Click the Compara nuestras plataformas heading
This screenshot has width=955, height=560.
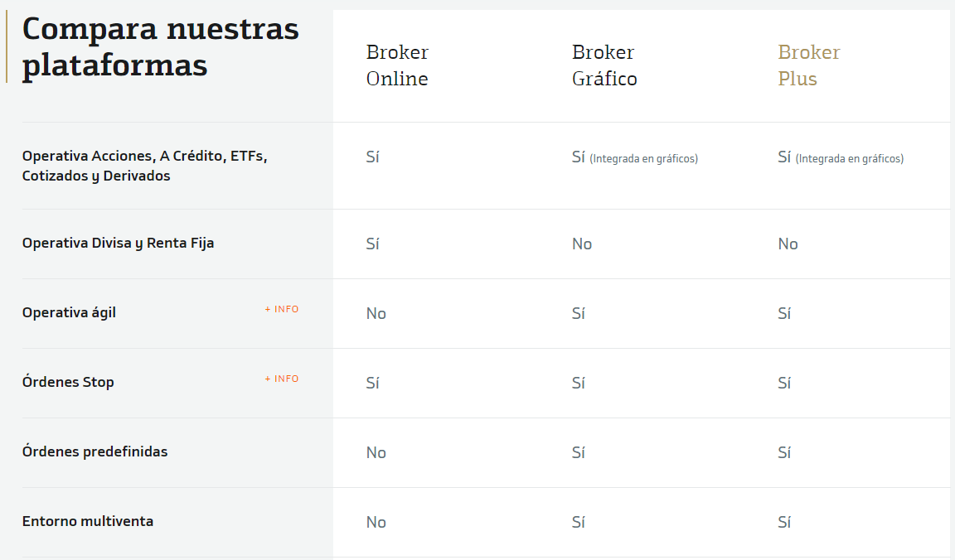pyautogui.click(x=159, y=46)
